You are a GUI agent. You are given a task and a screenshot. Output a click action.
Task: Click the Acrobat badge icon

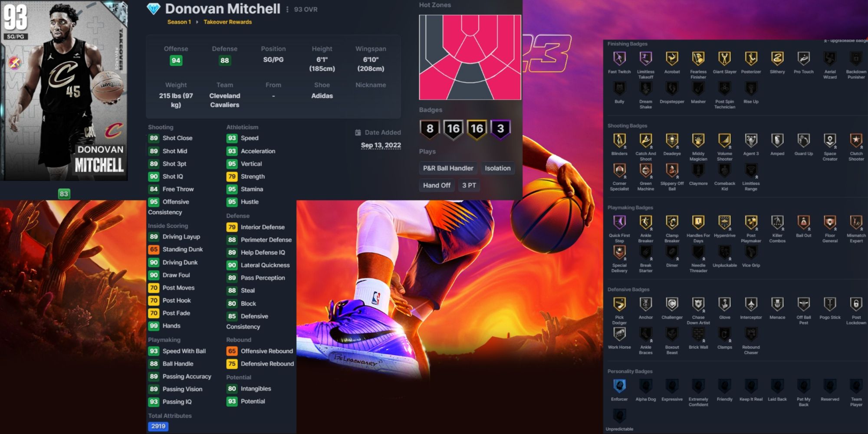pos(672,58)
